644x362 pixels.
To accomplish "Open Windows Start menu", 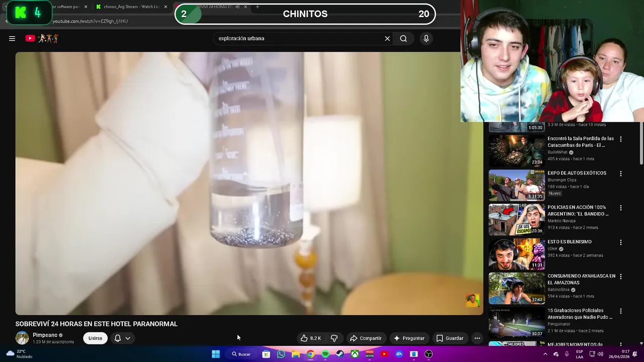I will pyautogui.click(x=215, y=354).
